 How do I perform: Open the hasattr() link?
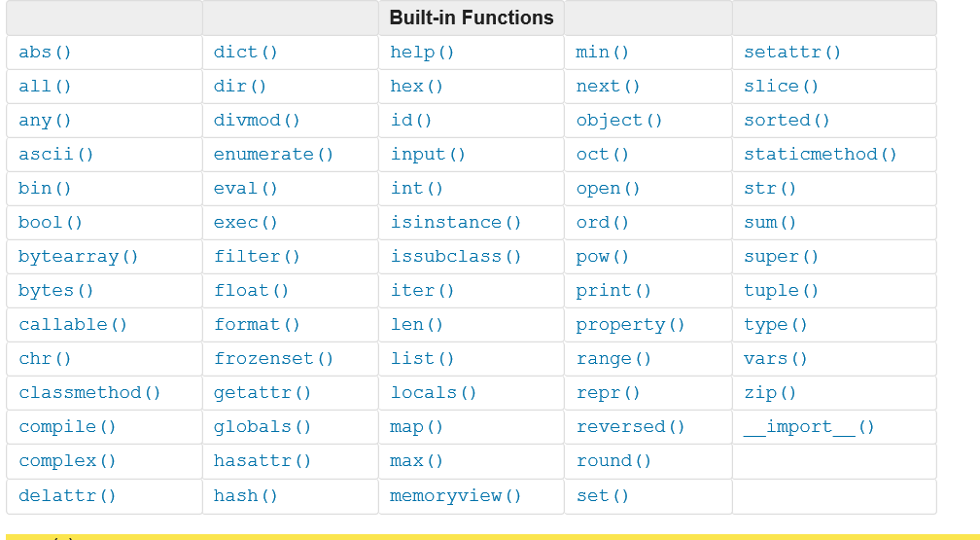[x=262, y=461]
